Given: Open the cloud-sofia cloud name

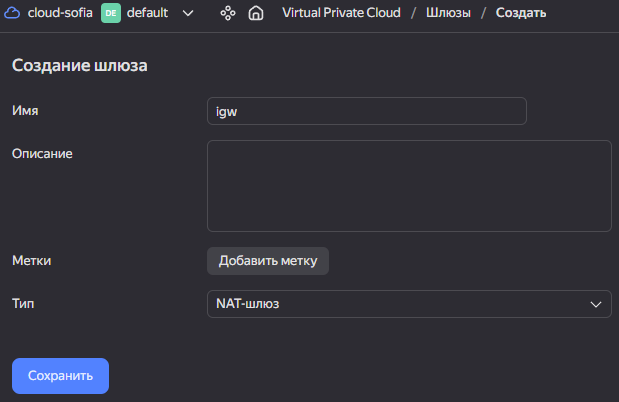Looking at the screenshot, I should [x=60, y=13].
